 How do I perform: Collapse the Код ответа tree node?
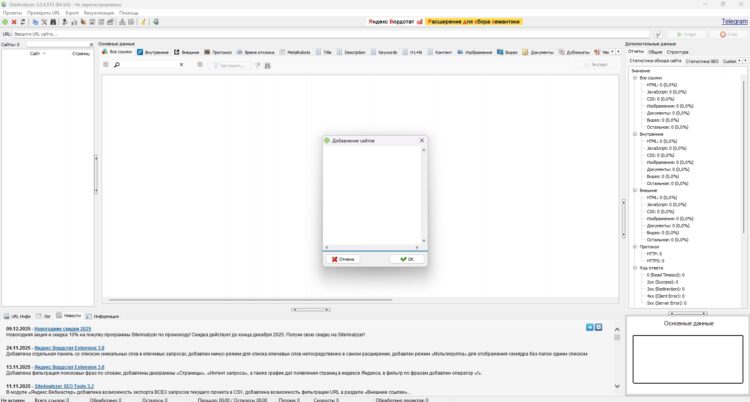pos(635,268)
